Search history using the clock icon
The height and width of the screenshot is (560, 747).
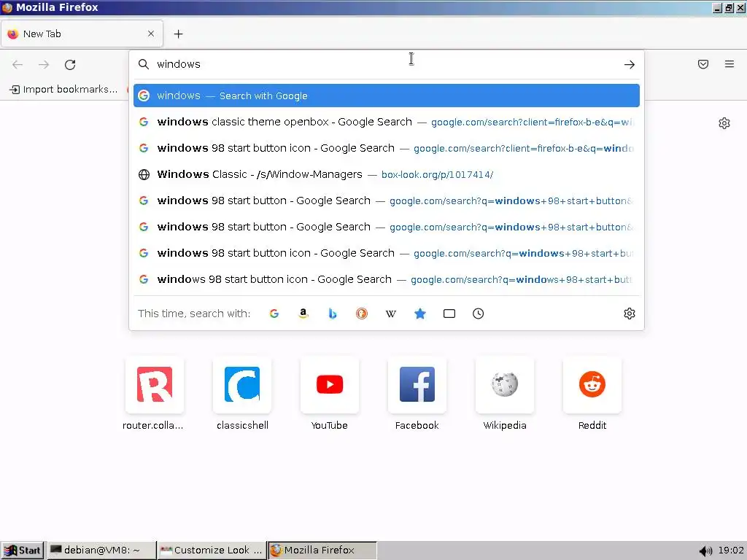[479, 314]
